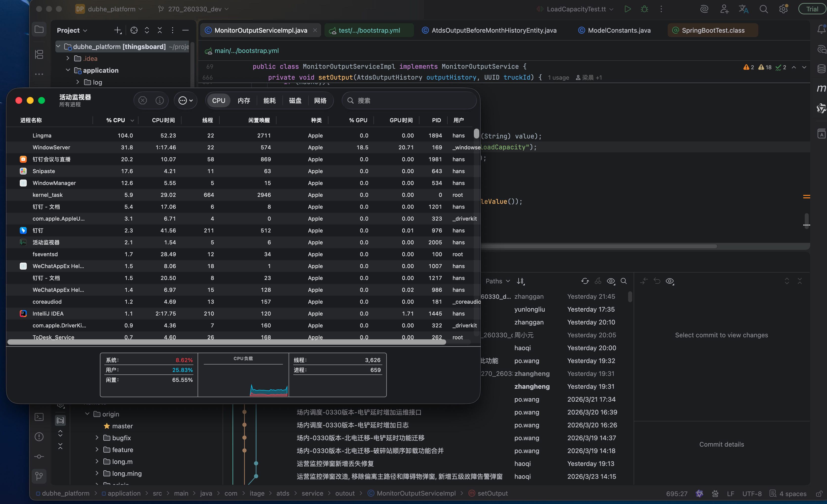This screenshot has width=827, height=504.
Task: Click the Debug bug icon in toolbar
Action: (x=644, y=9)
